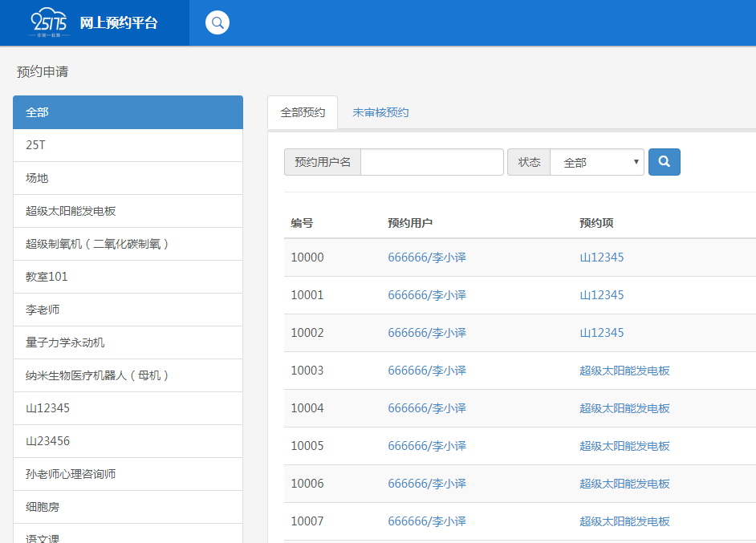Open user link in row 10000

click(x=427, y=257)
